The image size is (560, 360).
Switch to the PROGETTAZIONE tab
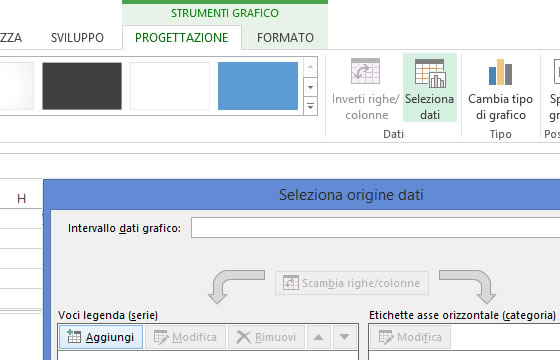pyautogui.click(x=181, y=38)
